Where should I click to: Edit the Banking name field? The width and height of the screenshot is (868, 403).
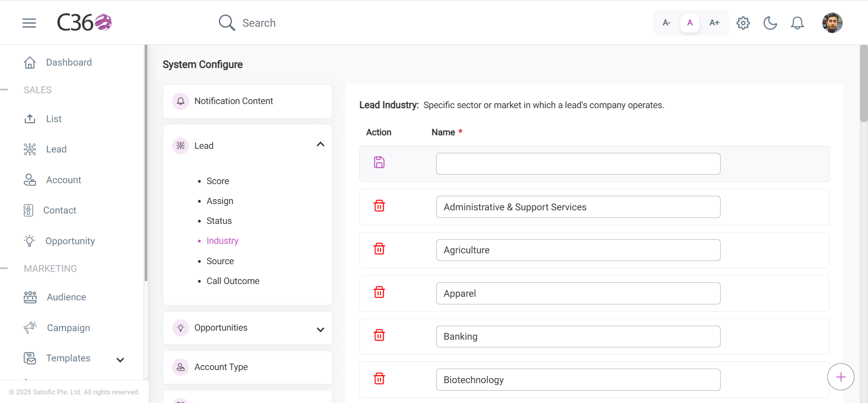pyautogui.click(x=578, y=337)
